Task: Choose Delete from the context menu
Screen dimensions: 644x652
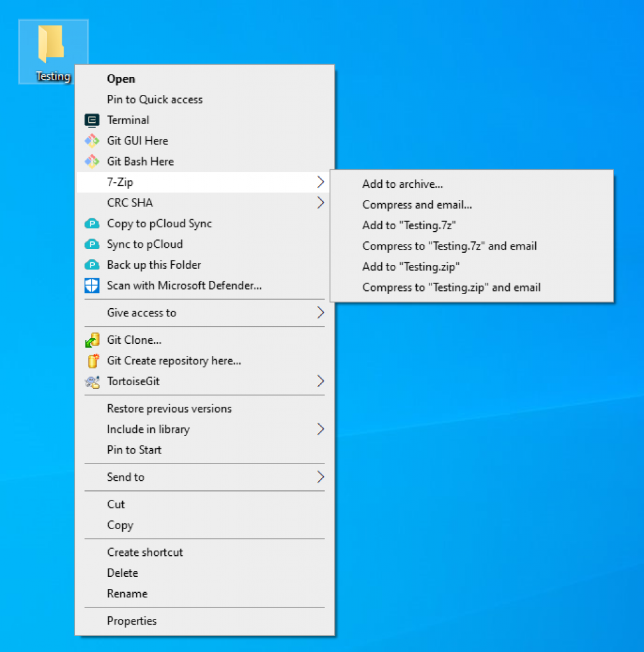Action: click(x=205, y=573)
